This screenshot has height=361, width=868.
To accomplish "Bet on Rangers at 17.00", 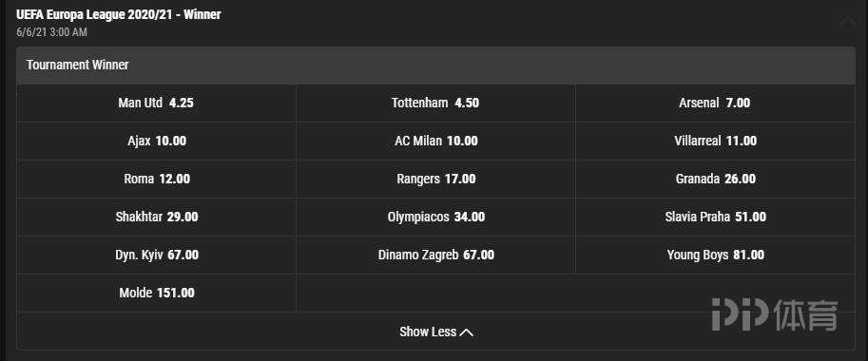I will 435,180.
